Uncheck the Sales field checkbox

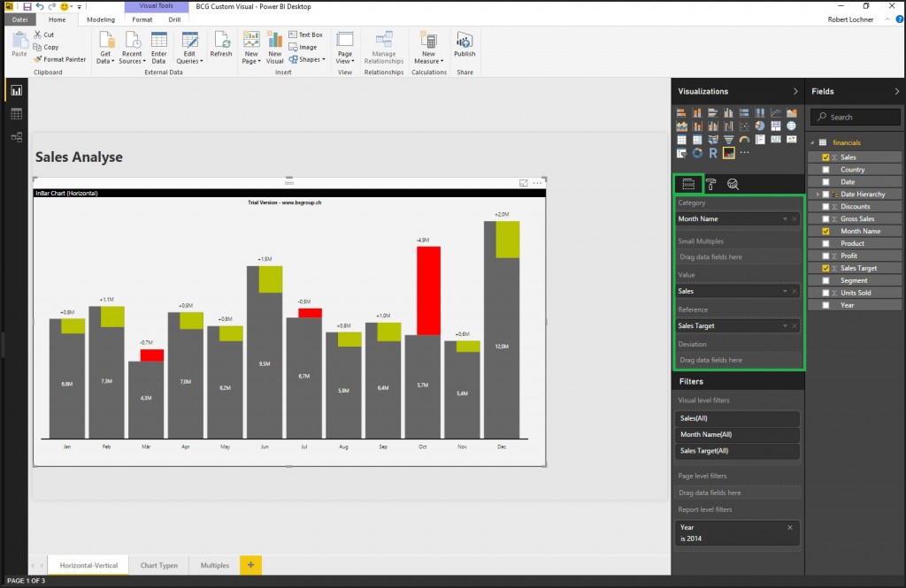pyautogui.click(x=825, y=157)
